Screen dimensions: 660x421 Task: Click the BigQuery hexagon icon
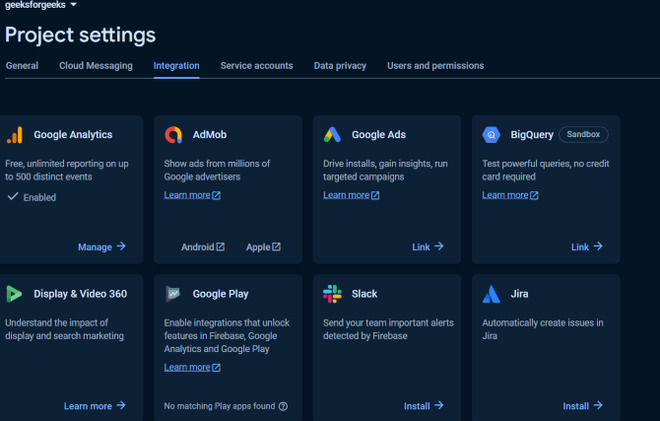click(x=491, y=135)
